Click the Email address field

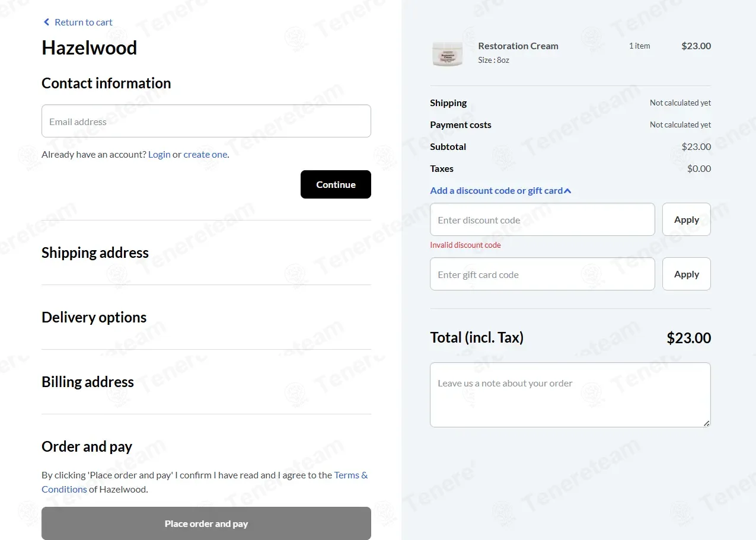pos(206,121)
